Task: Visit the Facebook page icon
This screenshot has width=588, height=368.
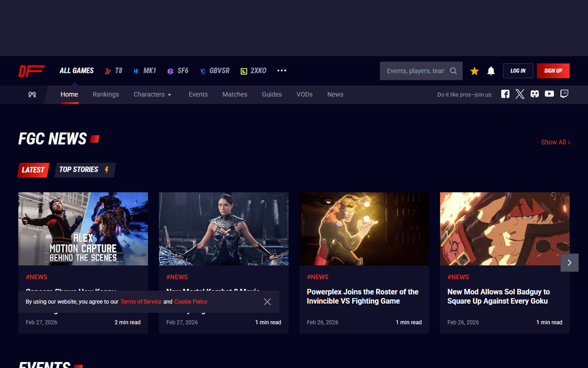Action: click(x=505, y=94)
